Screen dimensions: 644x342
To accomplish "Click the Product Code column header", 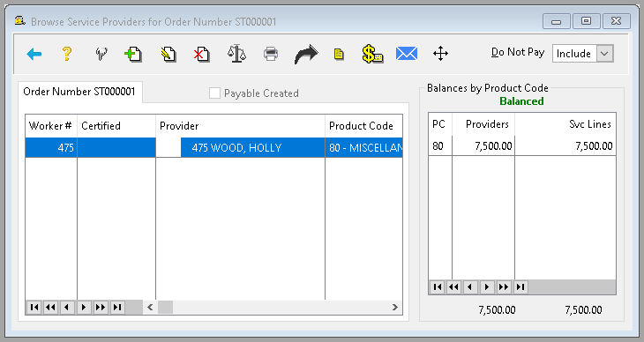I will click(363, 126).
